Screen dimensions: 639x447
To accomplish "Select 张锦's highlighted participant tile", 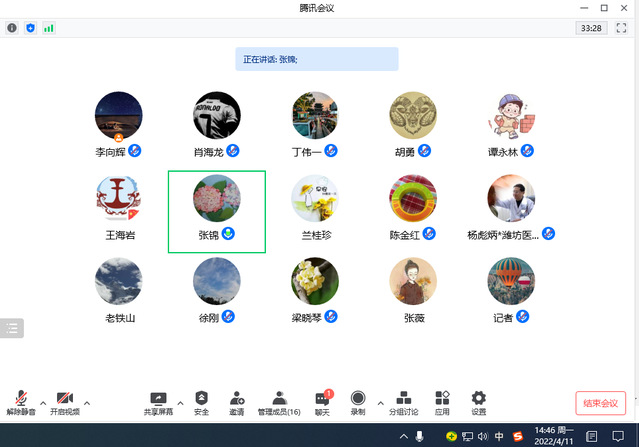I will [216, 211].
